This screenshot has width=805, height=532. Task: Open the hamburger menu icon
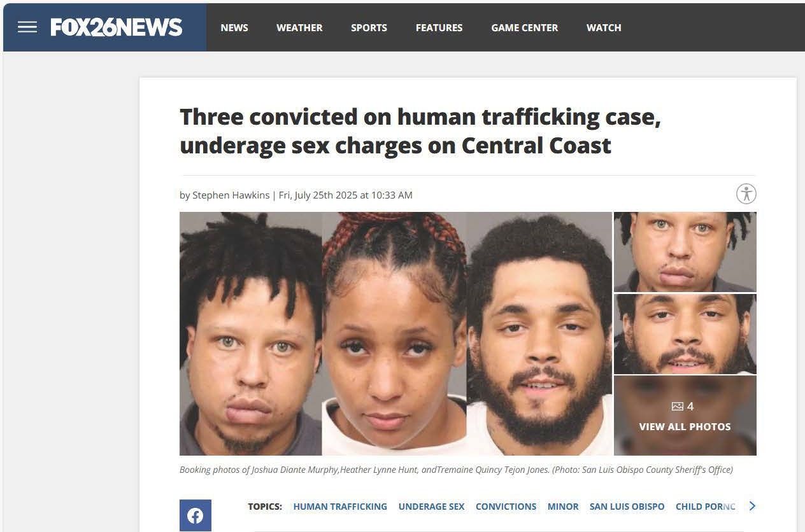(27, 27)
